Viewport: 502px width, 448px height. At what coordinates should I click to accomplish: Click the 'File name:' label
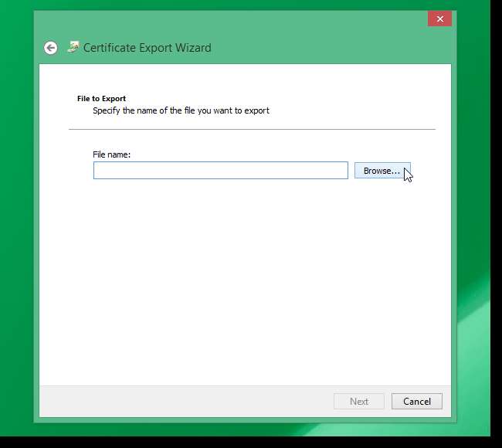(x=111, y=154)
